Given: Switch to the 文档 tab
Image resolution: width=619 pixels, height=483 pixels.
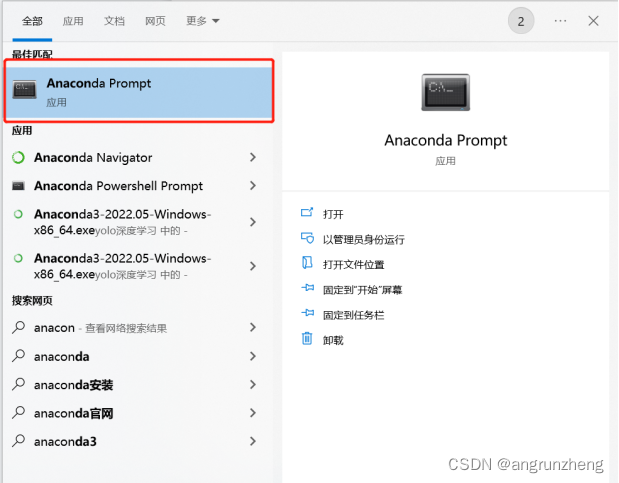Looking at the screenshot, I should pos(114,21).
